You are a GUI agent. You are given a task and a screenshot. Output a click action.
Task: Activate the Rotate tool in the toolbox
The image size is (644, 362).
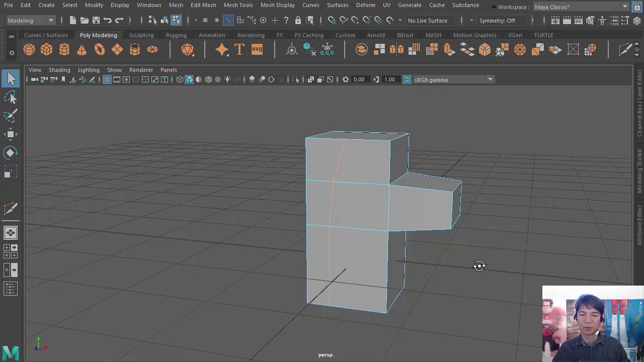click(11, 153)
